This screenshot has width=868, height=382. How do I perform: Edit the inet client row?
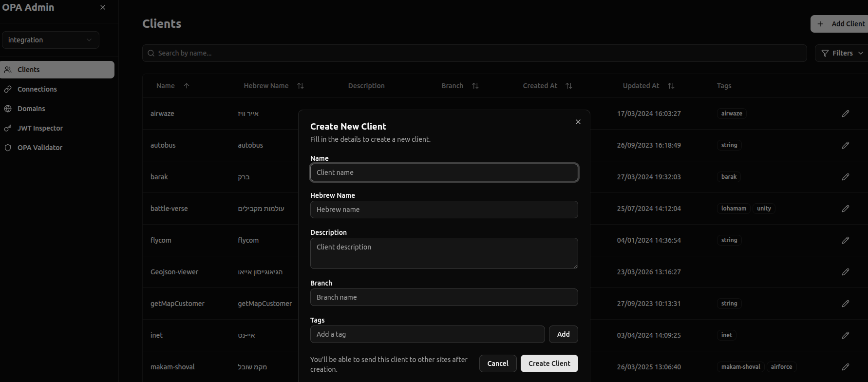click(846, 335)
